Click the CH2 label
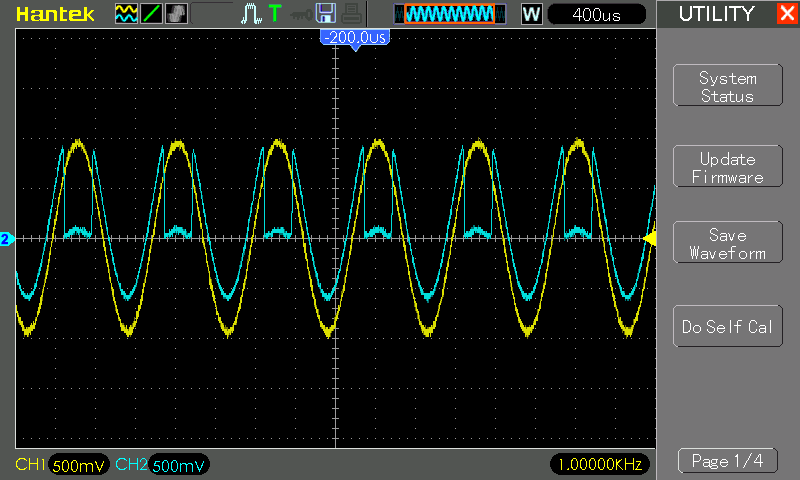800x480 pixels. pos(131,464)
